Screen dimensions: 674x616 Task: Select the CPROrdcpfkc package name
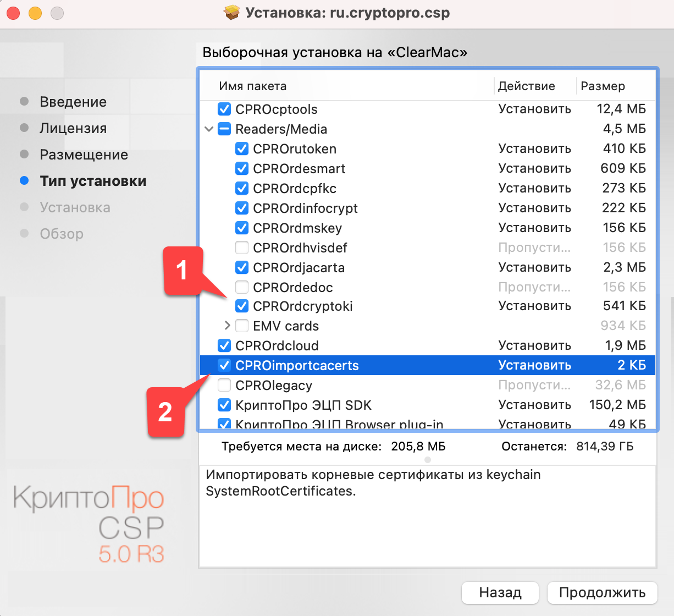click(295, 188)
